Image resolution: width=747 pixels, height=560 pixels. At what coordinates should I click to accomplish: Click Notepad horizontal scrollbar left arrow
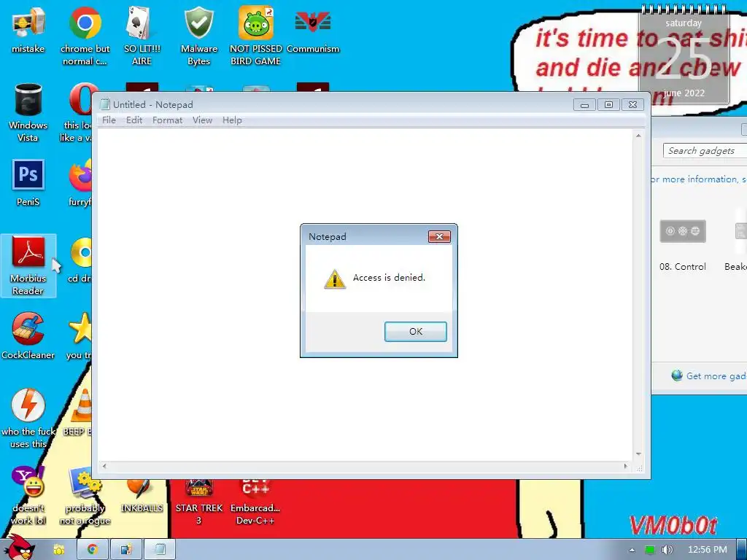(104, 467)
